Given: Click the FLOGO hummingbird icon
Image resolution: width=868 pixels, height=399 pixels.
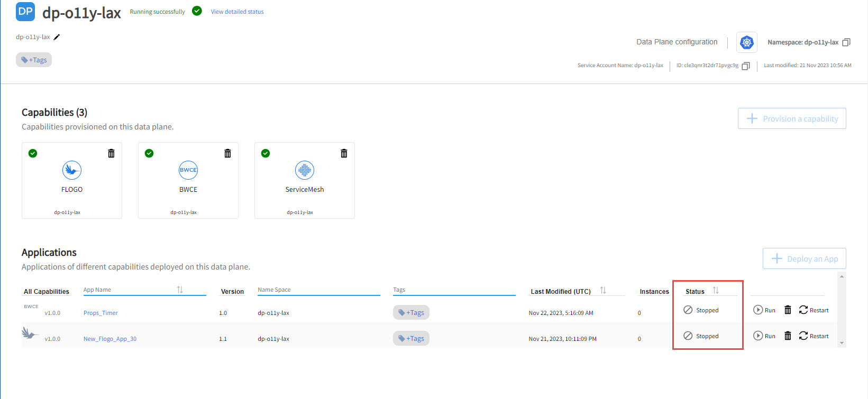Looking at the screenshot, I should [x=72, y=170].
